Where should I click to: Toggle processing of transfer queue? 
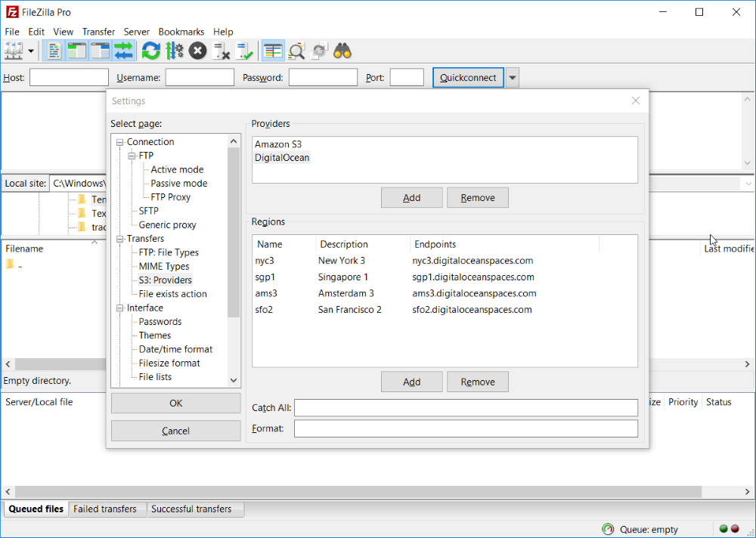tap(174, 51)
